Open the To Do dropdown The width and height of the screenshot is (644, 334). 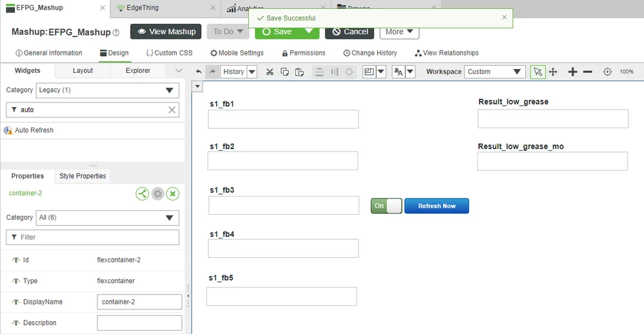pos(228,32)
